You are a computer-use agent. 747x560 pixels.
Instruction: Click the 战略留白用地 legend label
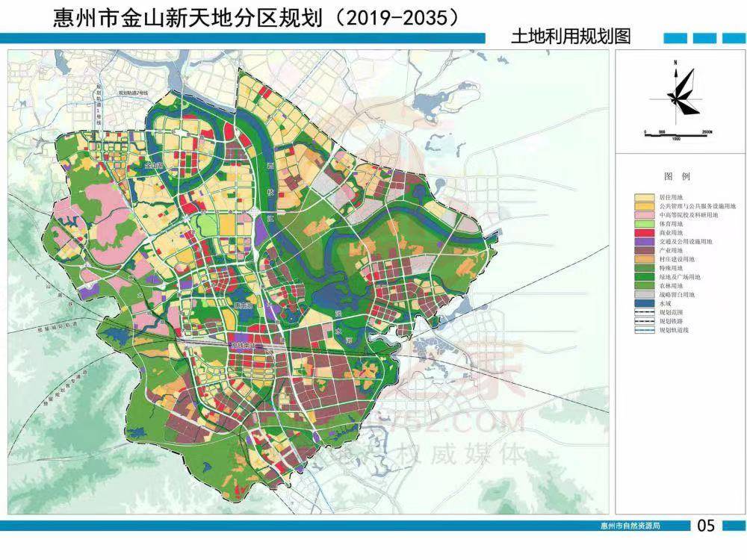point(677,294)
